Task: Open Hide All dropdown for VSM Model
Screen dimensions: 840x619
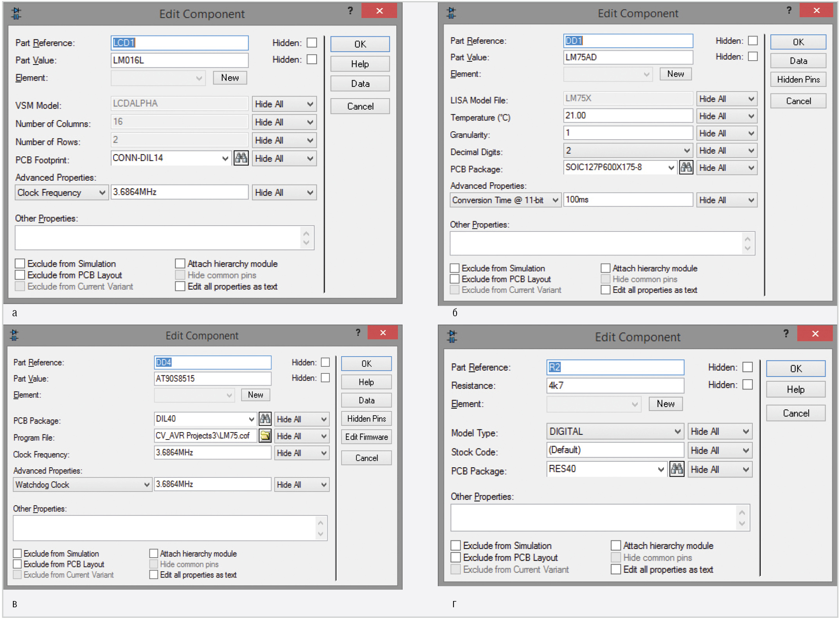Action: (x=284, y=104)
